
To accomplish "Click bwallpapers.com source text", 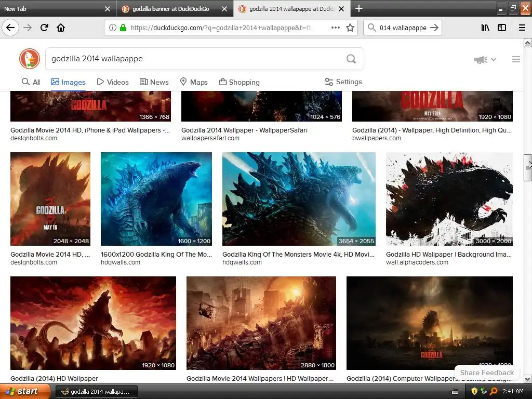I will coord(376,138).
